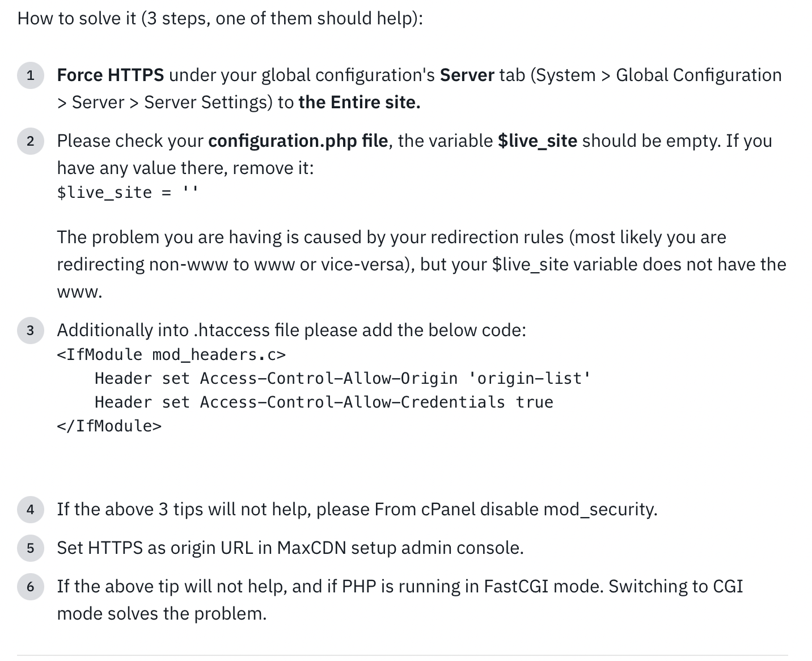Click the step 1 number badge

pyautogui.click(x=31, y=75)
